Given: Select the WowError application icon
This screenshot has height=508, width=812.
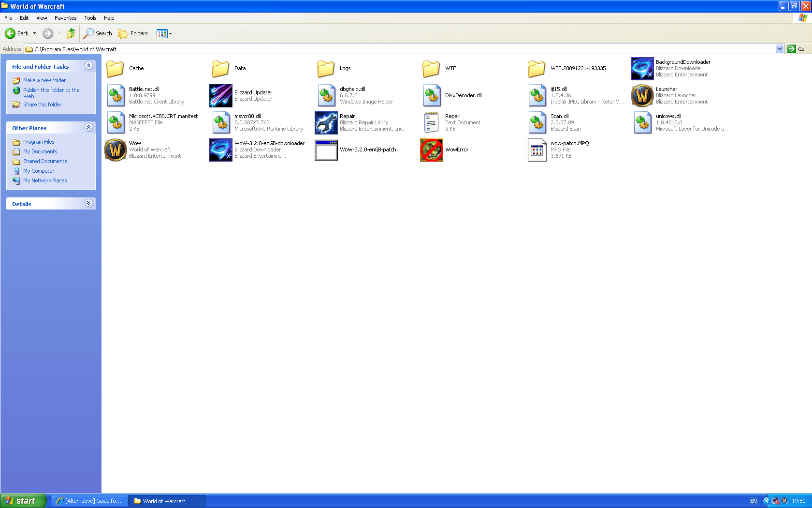Looking at the screenshot, I should pos(432,150).
